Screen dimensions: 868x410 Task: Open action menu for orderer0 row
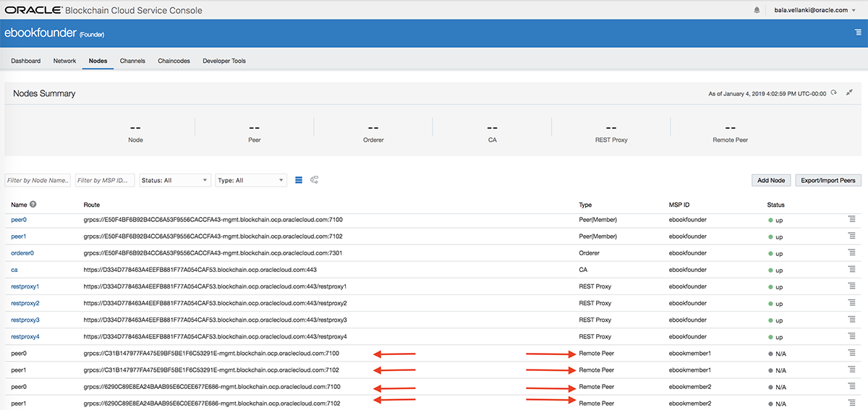851,253
